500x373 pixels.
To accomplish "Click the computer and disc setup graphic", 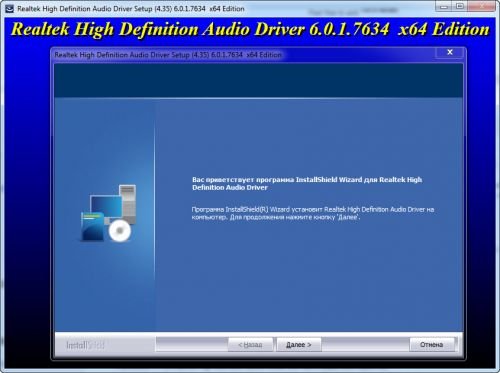I will click(109, 213).
